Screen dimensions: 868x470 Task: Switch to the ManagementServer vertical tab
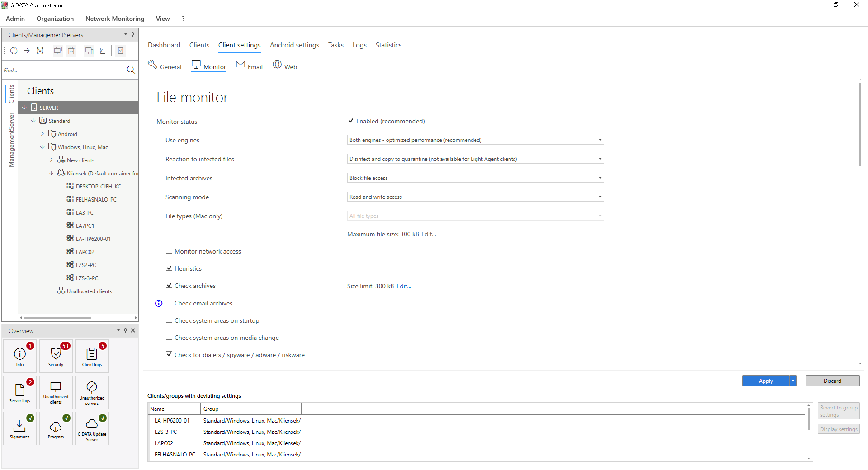(x=12, y=140)
